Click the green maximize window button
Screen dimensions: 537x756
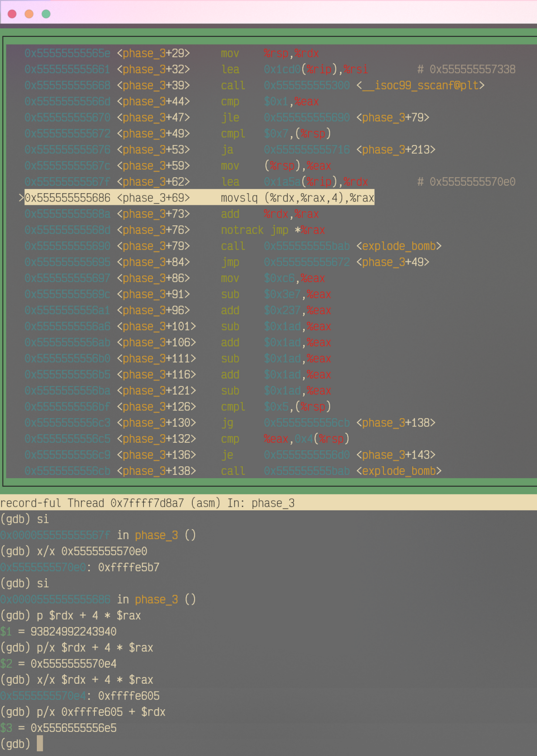pyautogui.click(x=46, y=14)
